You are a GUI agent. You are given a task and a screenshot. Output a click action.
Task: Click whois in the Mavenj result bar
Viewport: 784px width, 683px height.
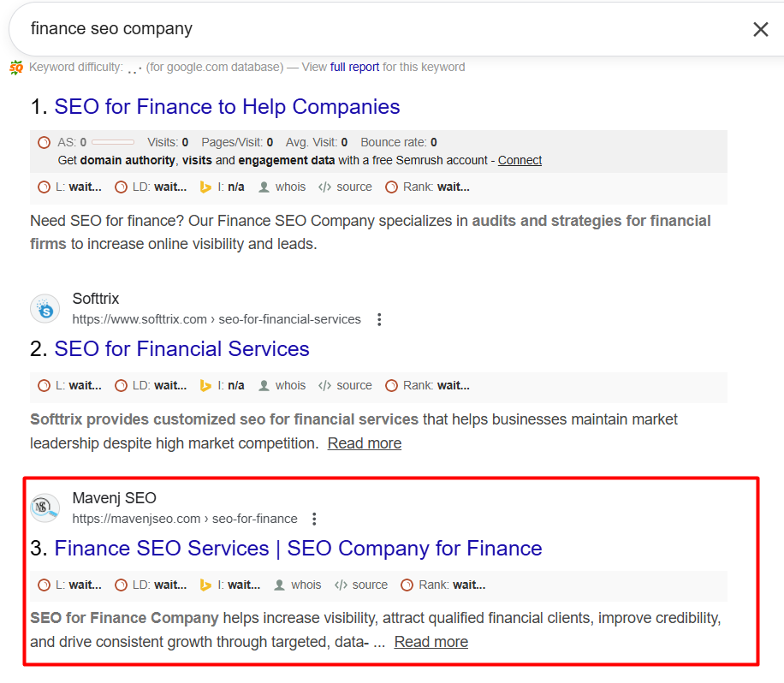tap(297, 585)
